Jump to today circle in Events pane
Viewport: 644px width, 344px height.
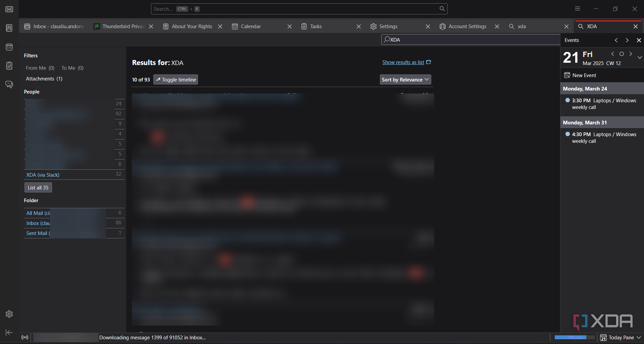[622, 54]
